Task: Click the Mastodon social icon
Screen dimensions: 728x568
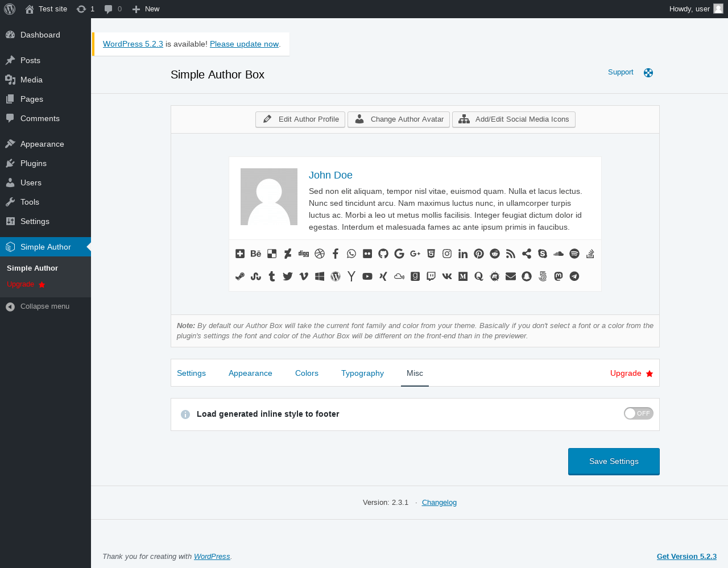Action: [x=559, y=276]
